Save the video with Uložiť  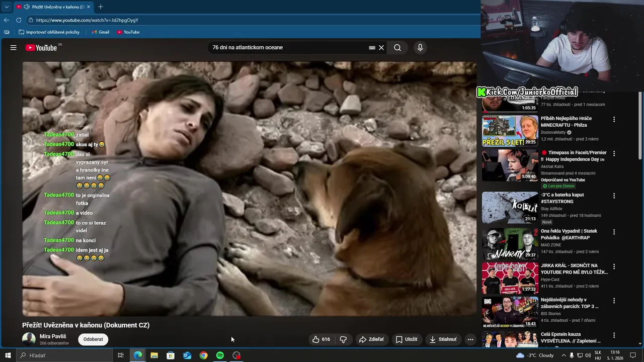tap(407, 339)
